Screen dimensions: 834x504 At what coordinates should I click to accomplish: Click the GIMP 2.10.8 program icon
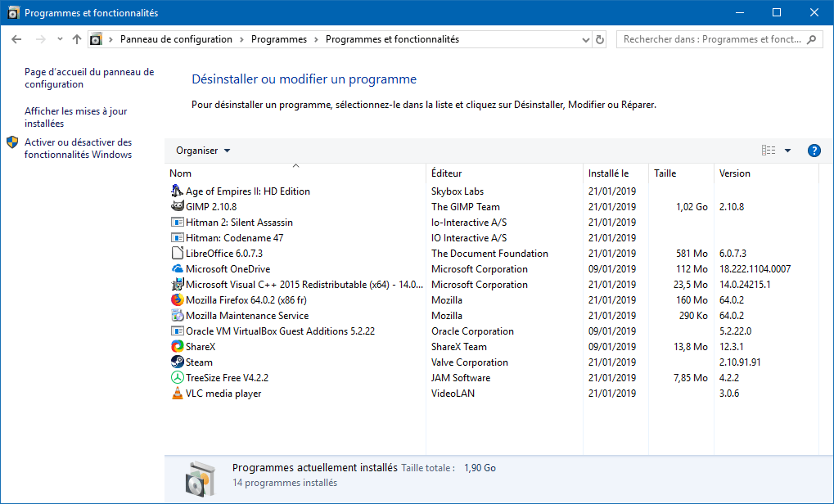click(x=177, y=206)
